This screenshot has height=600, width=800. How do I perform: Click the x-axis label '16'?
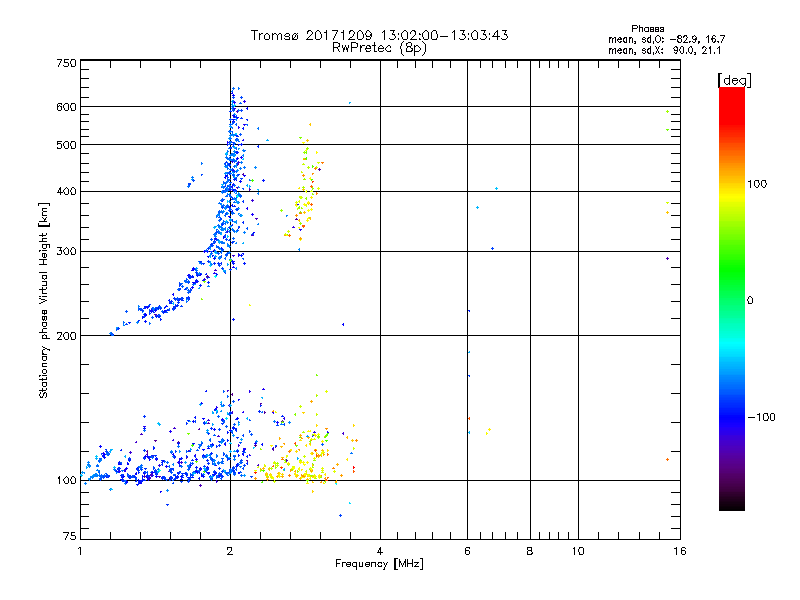click(680, 551)
